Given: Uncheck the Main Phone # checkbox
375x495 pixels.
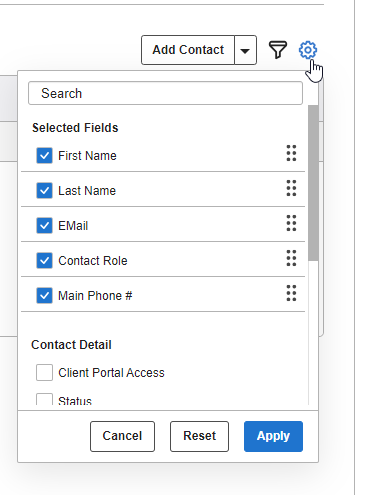Looking at the screenshot, I should 44,295.
